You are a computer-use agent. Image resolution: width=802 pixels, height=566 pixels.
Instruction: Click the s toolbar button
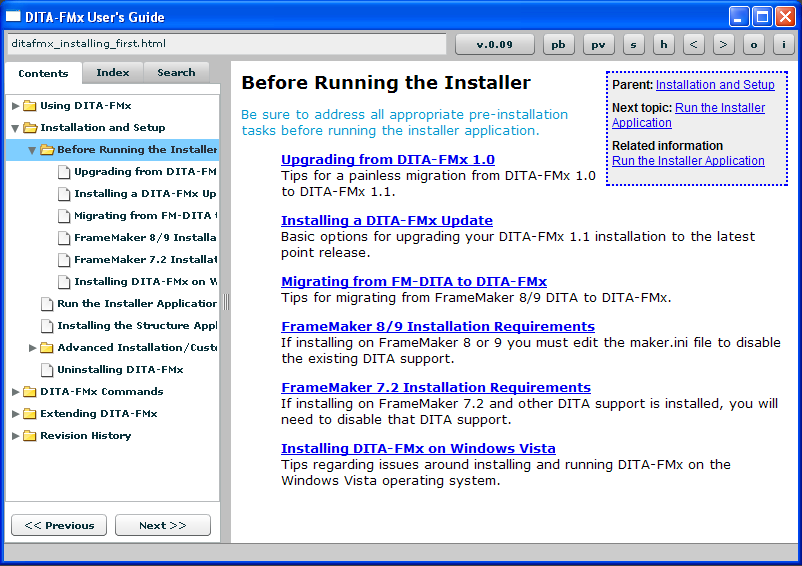click(x=633, y=44)
